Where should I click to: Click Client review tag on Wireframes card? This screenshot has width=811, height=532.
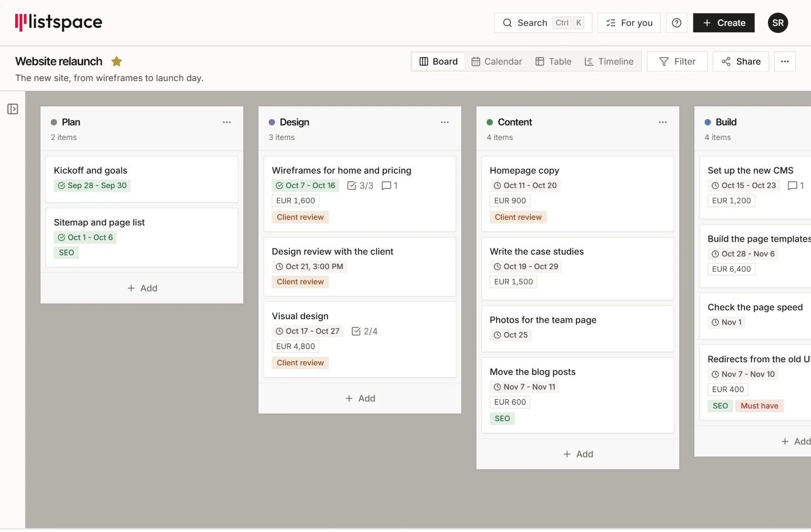[300, 217]
